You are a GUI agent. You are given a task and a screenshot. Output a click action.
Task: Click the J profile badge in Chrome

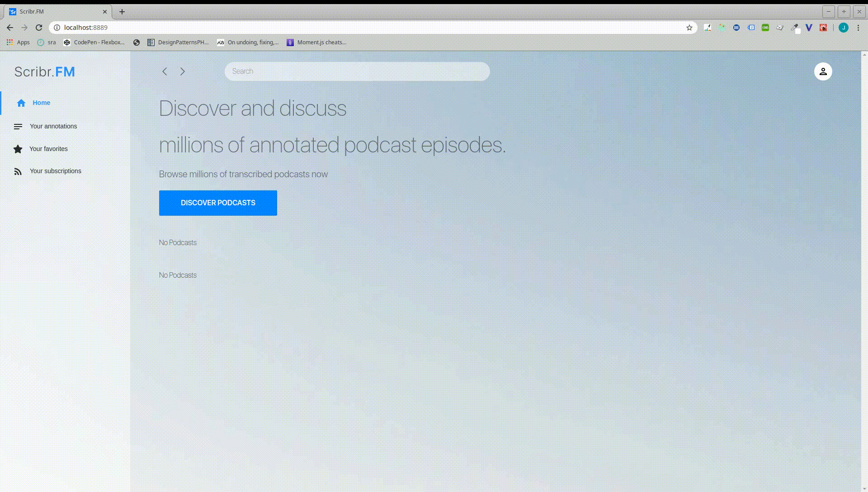(x=844, y=28)
